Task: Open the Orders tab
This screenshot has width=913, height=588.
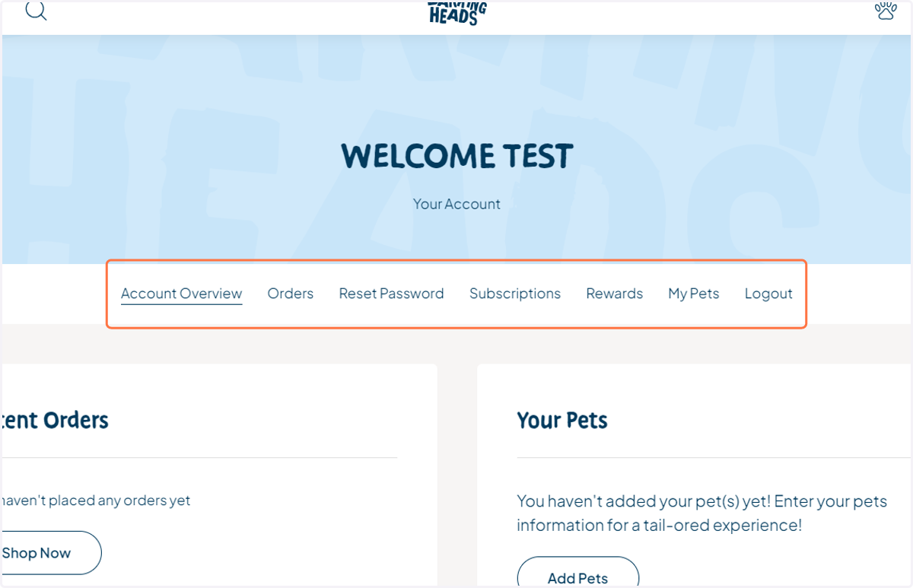Action: 291,294
